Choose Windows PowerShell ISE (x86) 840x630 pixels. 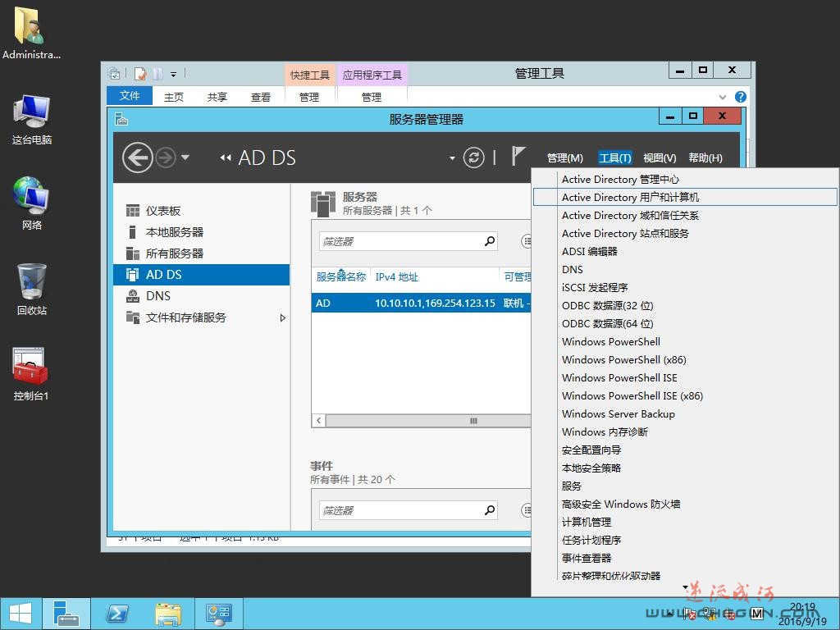[685, 395]
